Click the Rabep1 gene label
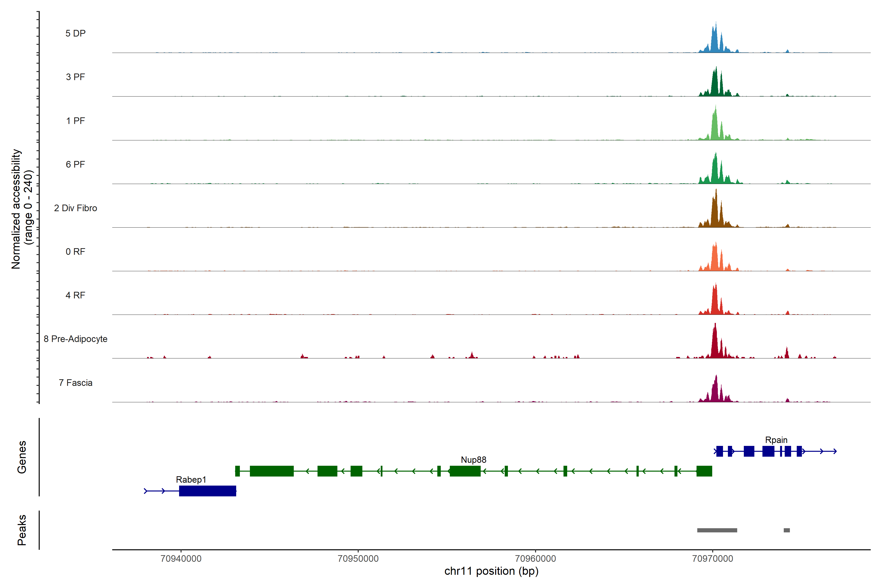The image size is (882, 588). tap(191, 479)
